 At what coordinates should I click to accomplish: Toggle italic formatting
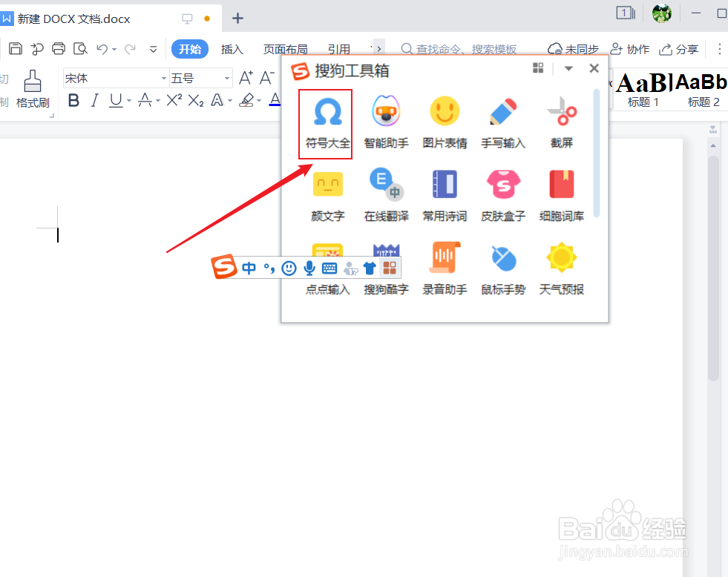point(93,100)
